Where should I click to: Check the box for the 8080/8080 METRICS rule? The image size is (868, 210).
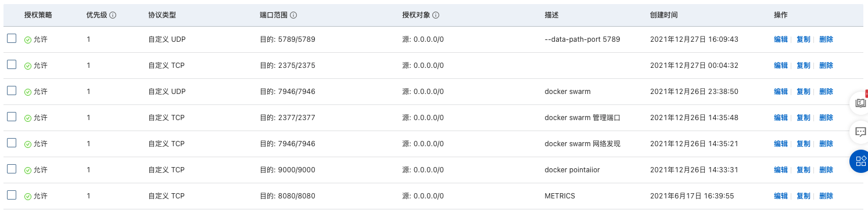pyautogui.click(x=12, y=195)
